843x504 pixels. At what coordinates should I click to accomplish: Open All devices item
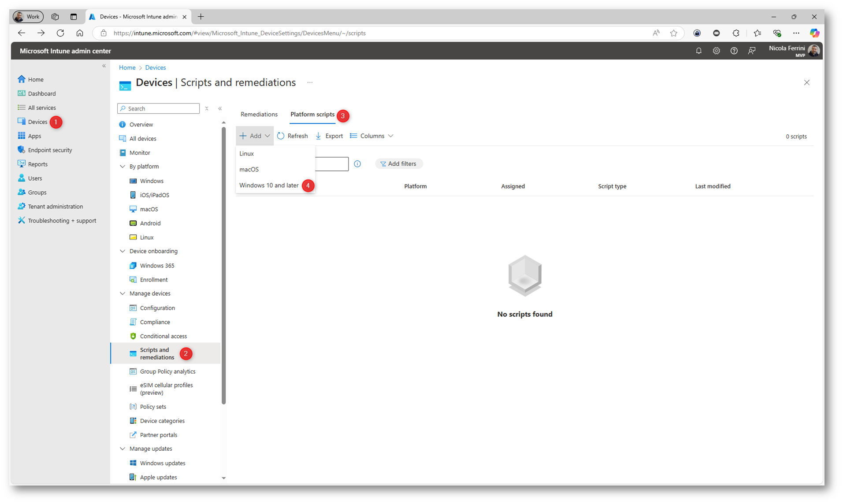[x=138, y=139]
